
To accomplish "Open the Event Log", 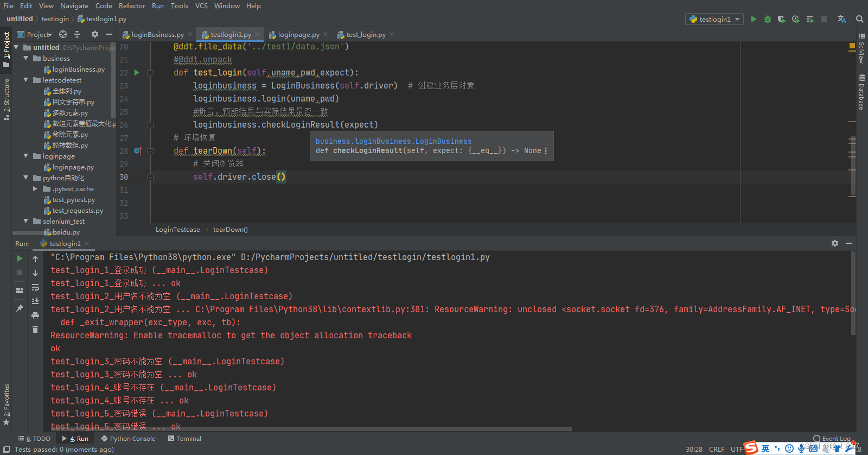I will click(832, 439).
